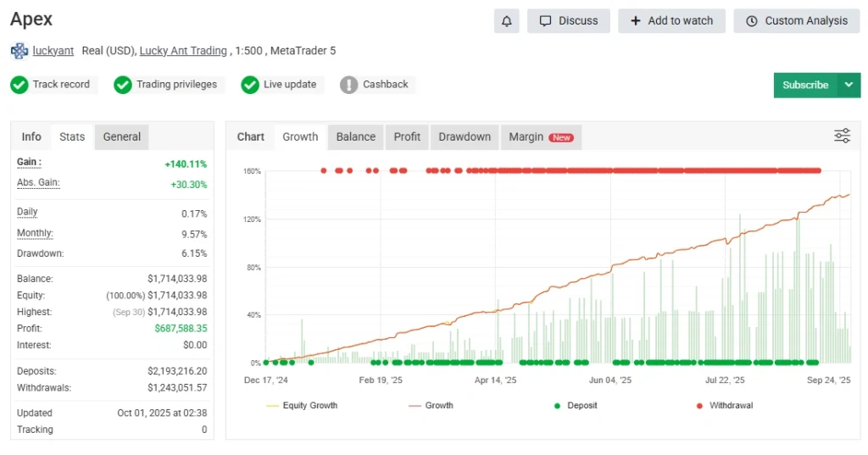868x455 pixels.
Task: Click the 6.15% drawdown value
Action: (194, 253)
